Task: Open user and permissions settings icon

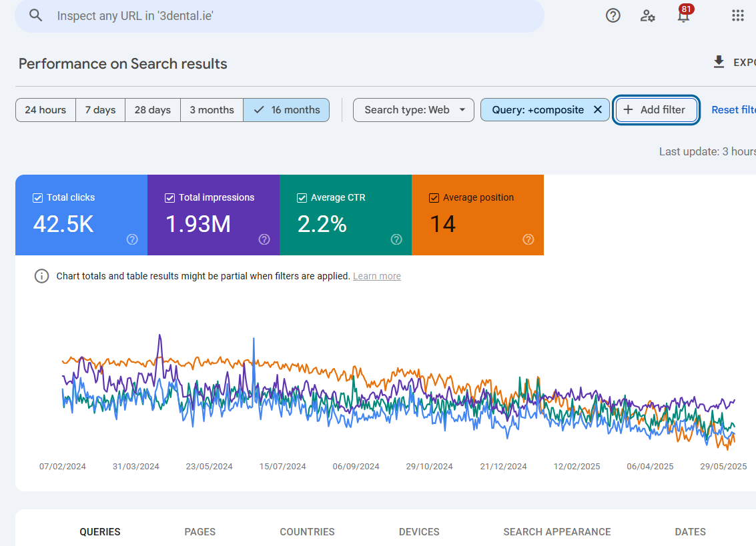Action: (x=647, y=15)
